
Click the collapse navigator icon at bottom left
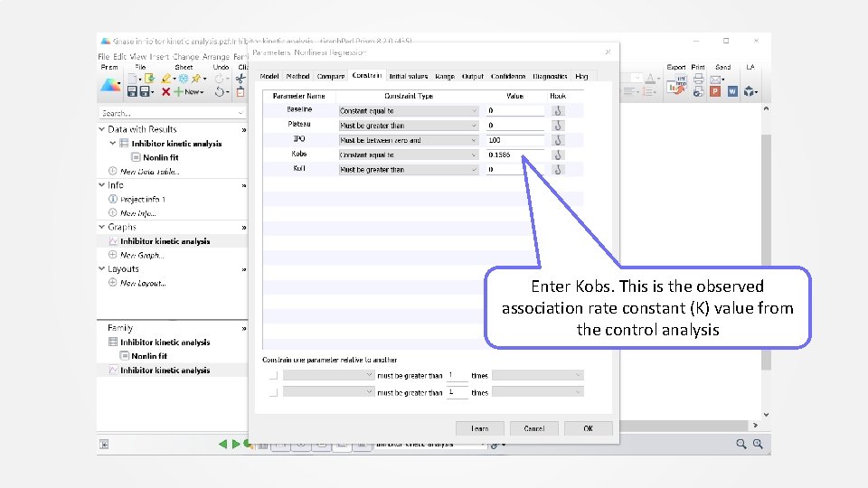(x=104, y=445)
